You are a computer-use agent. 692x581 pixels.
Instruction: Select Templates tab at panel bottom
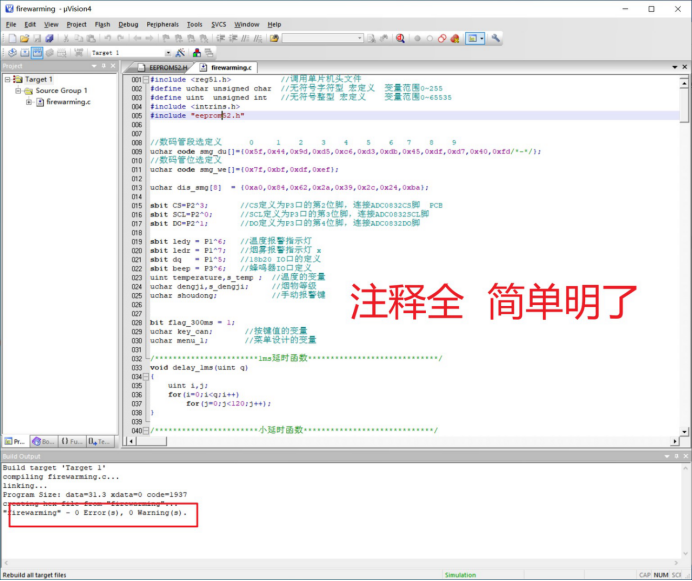tap(100, 441)
